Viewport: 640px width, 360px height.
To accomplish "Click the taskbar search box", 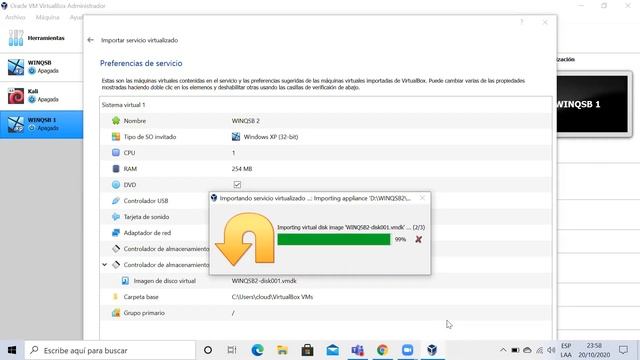I will (x=110, y=350).
